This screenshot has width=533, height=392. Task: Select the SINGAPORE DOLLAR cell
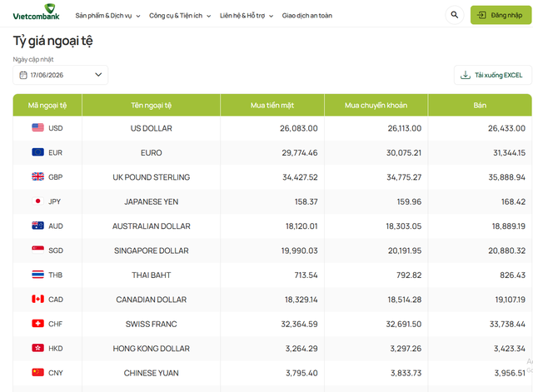click(152, 251)
